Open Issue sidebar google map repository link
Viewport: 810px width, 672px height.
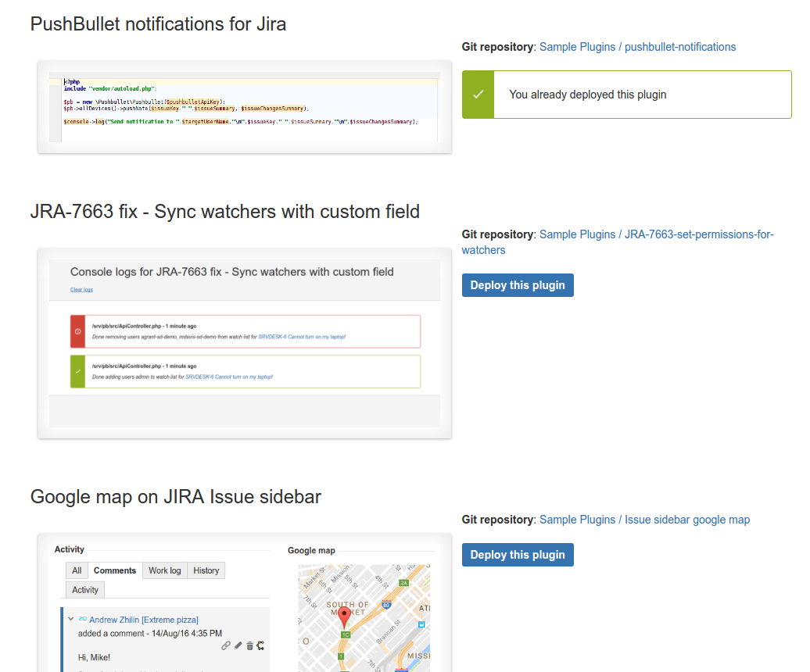pos(645,520)
